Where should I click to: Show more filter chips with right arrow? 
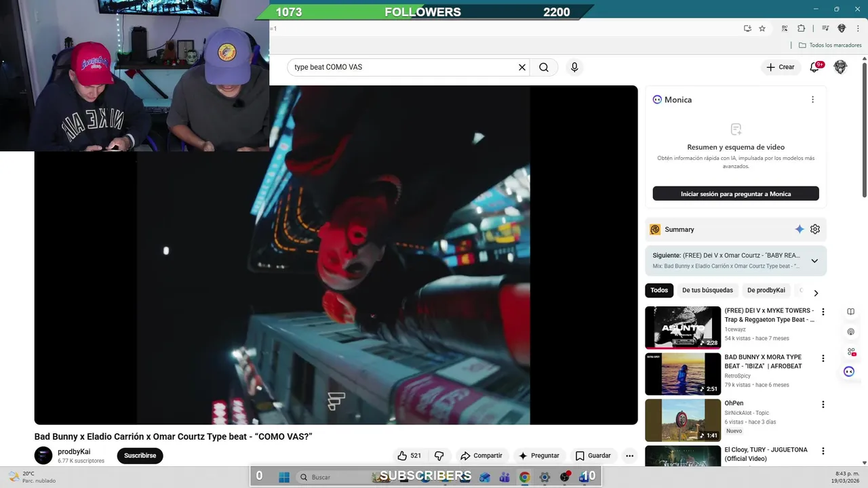pos(816,293)
